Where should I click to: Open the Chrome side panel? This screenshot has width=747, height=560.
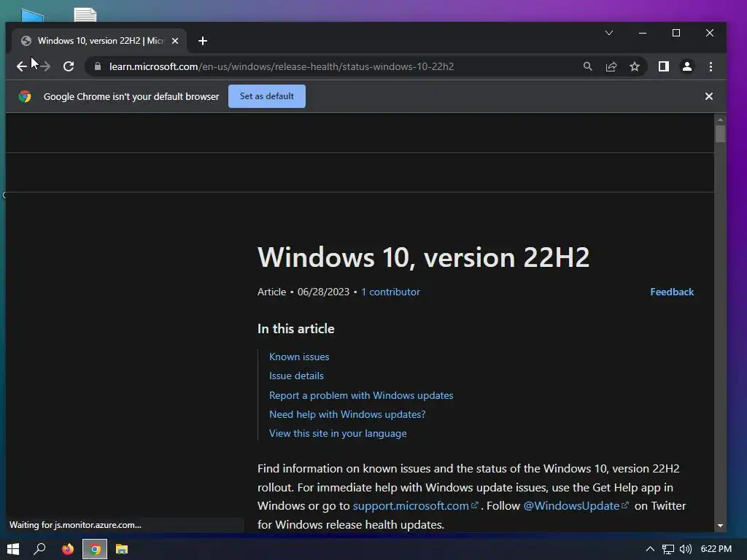[x=664, y=66]
